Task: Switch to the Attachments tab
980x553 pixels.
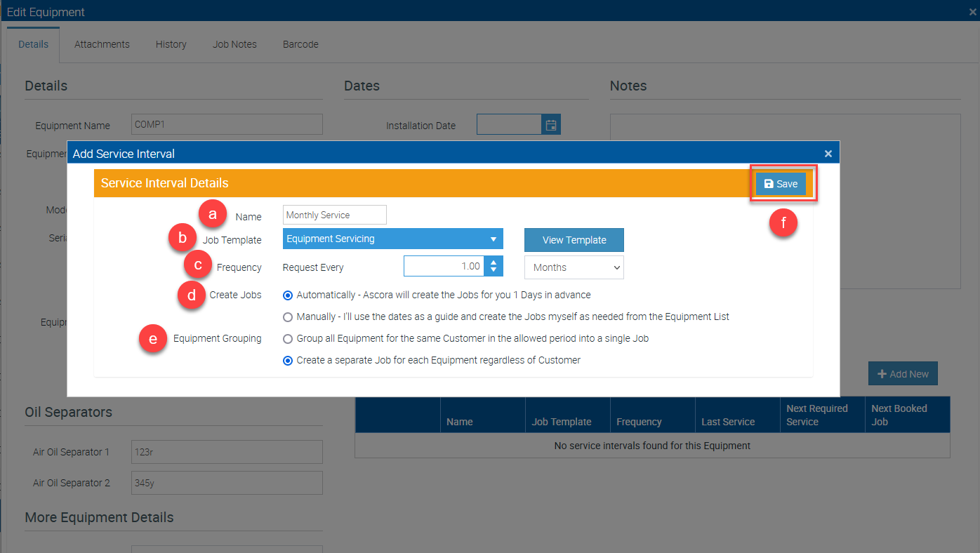Action: coord(102,44)
